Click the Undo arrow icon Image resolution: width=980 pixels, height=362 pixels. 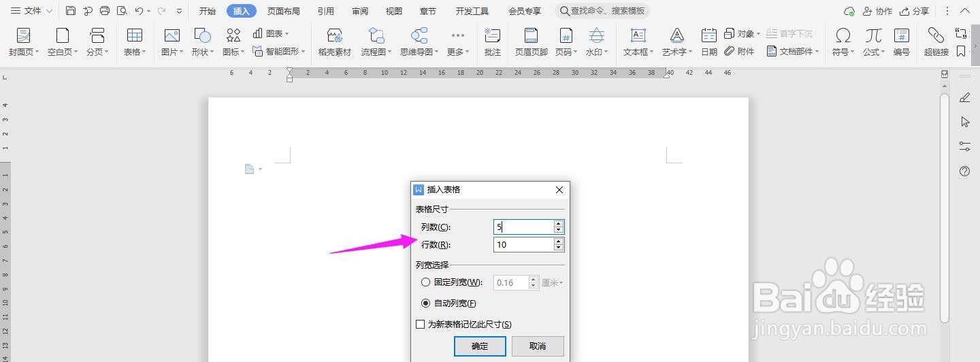(139, 11)
